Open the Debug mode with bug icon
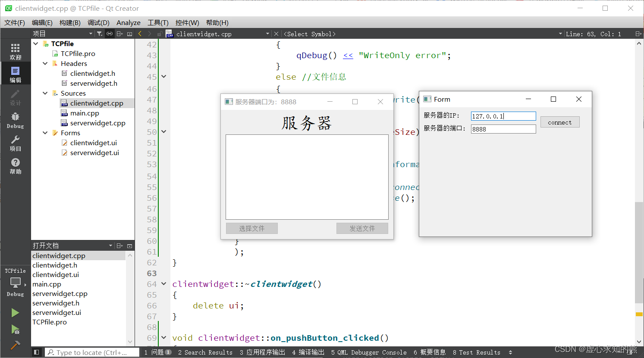The height and width of the screenshot is (358, 644). point(15,120)
